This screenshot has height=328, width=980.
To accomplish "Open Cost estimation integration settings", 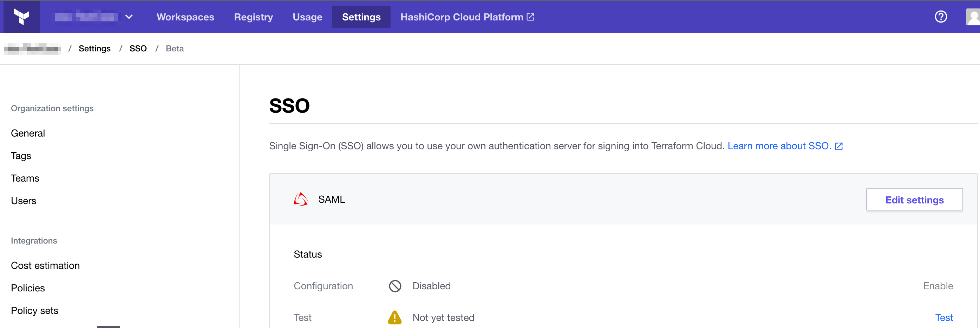I will point(45,265).
